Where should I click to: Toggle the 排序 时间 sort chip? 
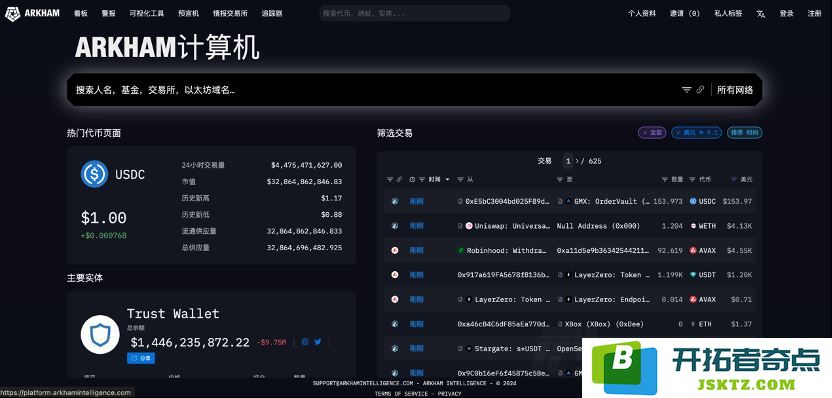[x=744, y=133]
